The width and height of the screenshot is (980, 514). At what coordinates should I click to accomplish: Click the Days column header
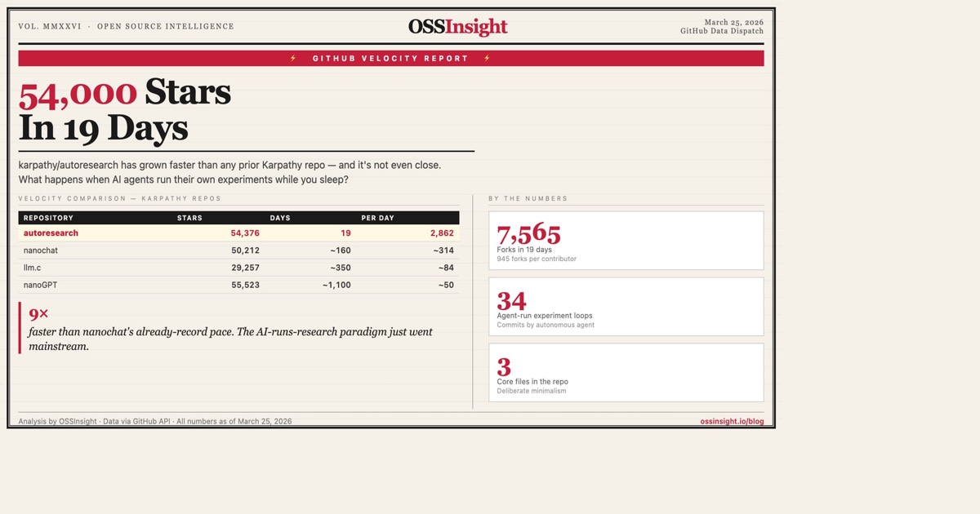280,218
